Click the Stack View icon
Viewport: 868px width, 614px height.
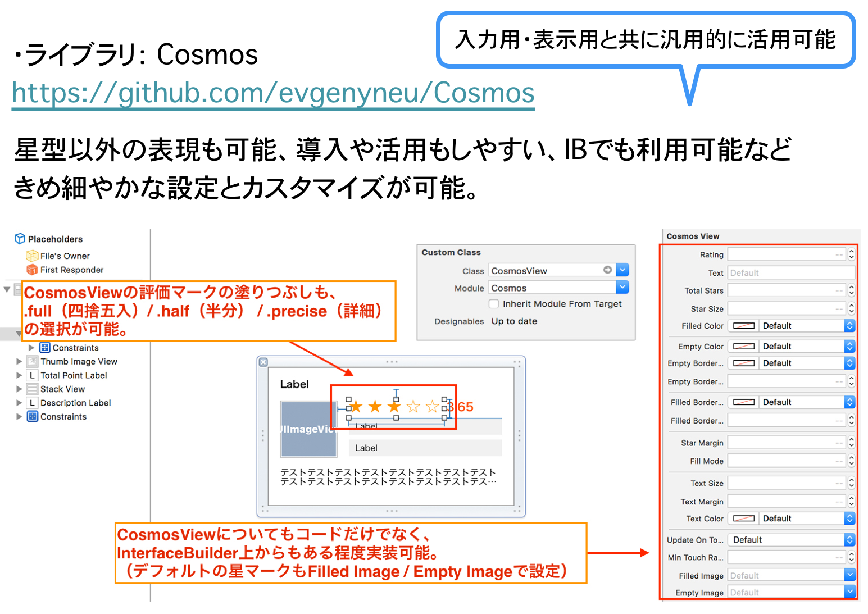coord(33,389)
